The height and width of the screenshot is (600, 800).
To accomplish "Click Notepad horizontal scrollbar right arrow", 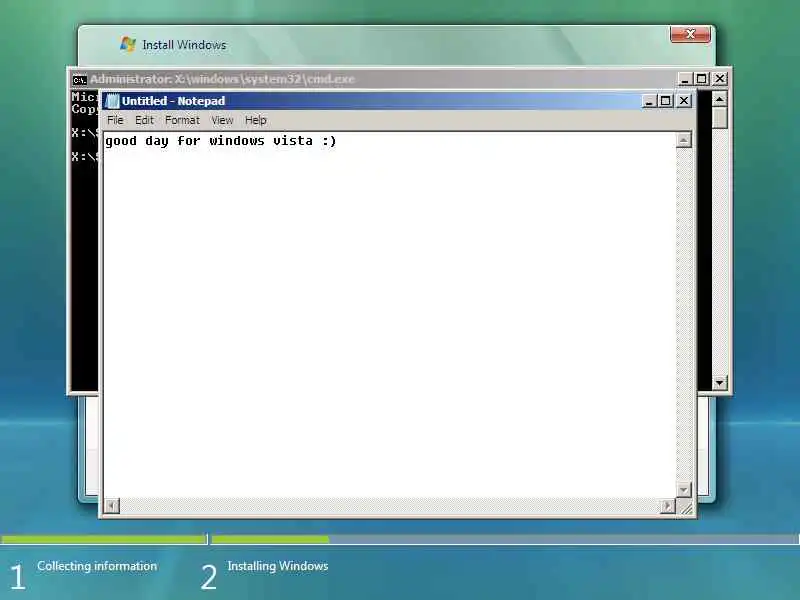I will click(667, 506).
